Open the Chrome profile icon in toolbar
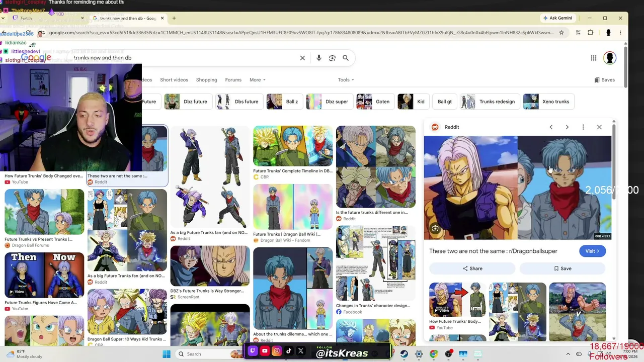This screenshot has width=644, height=362. (x=608, y=33)
